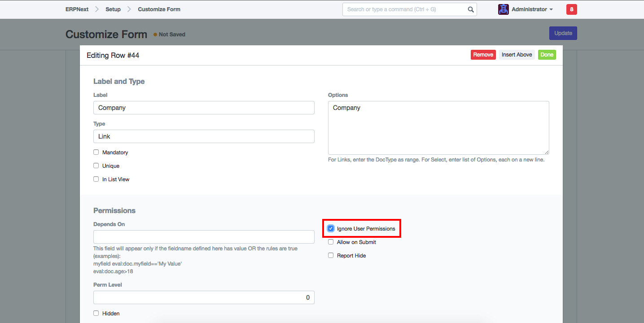
Task: Click the Label field containing Company
Action: (x=204, y=108)
